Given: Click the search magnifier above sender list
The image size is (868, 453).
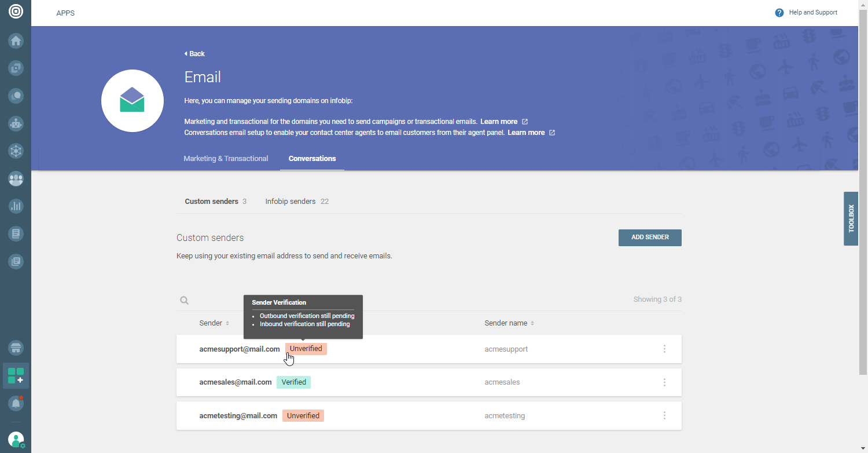Looking at the screenshot, I should click(184, 300).
